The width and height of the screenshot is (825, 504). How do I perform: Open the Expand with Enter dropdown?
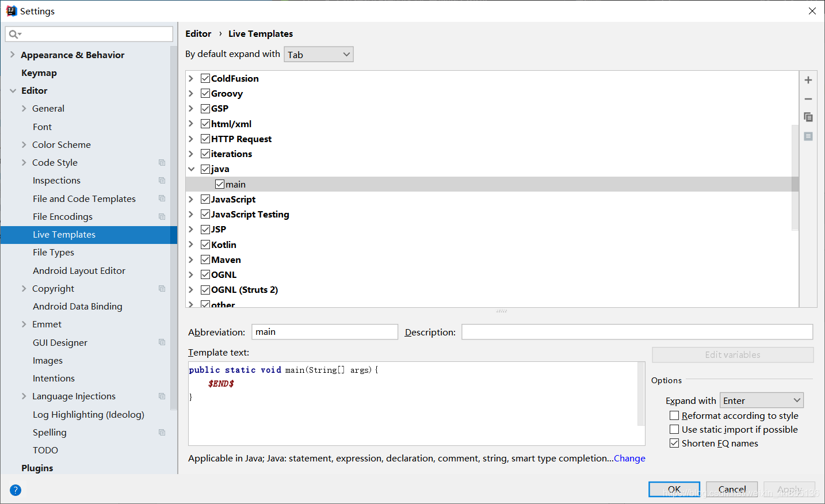point(762,400)
